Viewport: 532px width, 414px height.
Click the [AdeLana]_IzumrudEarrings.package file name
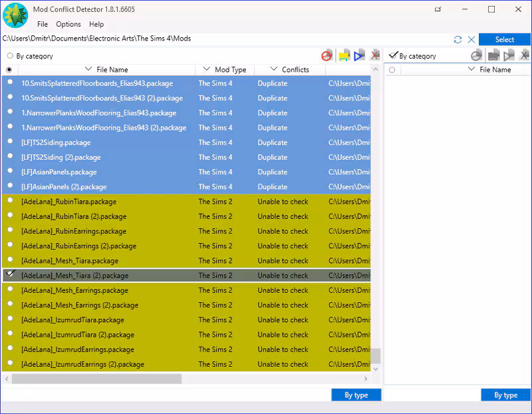pos(78,349)
